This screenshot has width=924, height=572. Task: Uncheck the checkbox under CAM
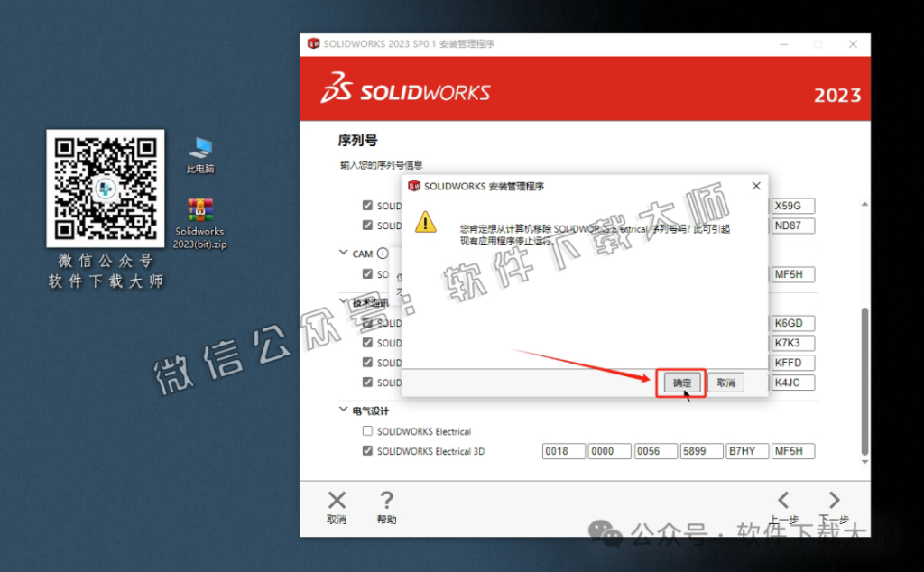[366, 273]
